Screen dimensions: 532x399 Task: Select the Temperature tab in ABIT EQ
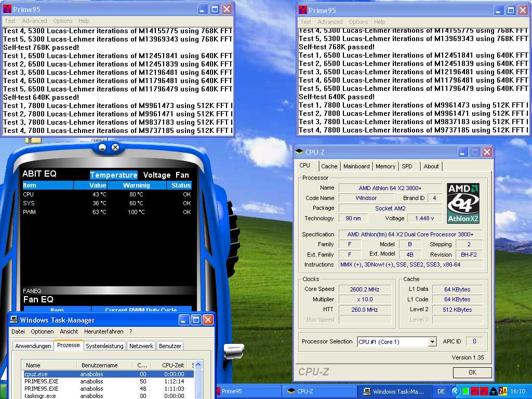click(x=114, y=175)
